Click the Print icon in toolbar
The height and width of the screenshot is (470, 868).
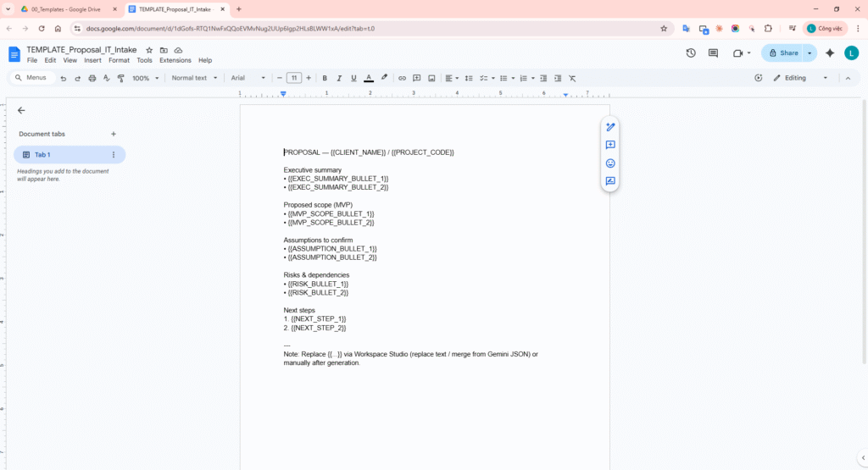(x=92, y=78)
